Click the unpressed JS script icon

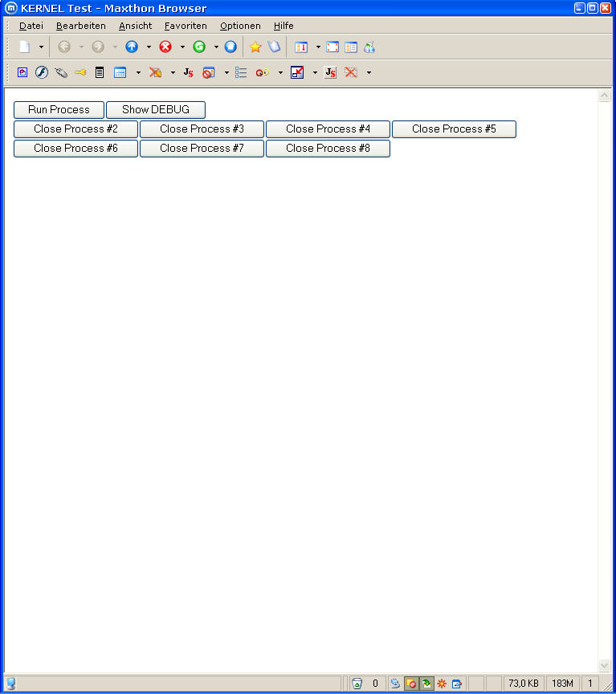click(x=189, y=72)
